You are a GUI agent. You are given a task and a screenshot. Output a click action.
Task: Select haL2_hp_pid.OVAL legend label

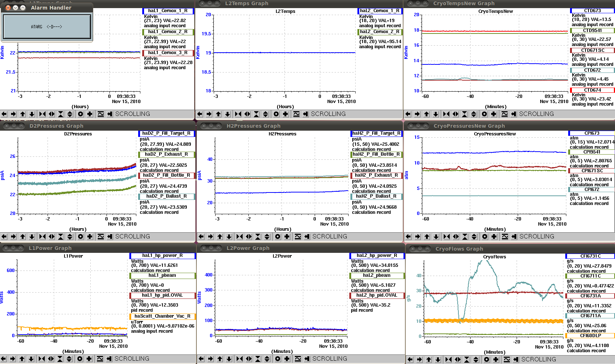(x=377, y=296)
